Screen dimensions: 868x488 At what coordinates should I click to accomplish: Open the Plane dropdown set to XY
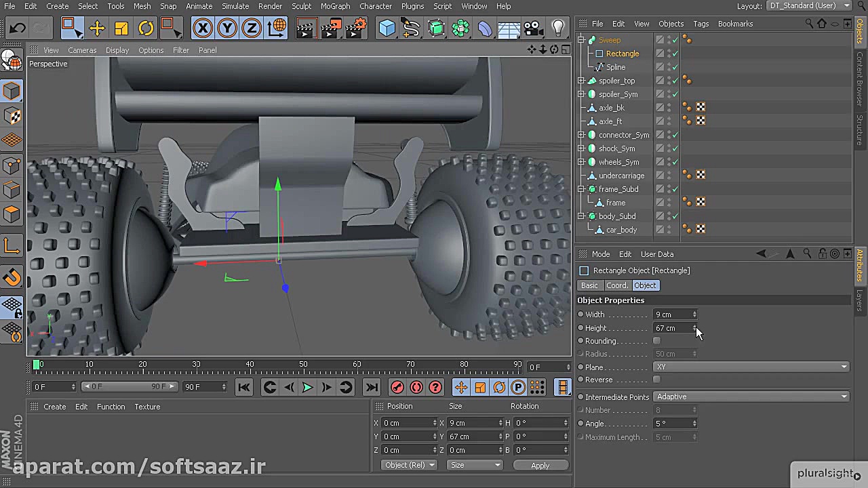[750, 367]
